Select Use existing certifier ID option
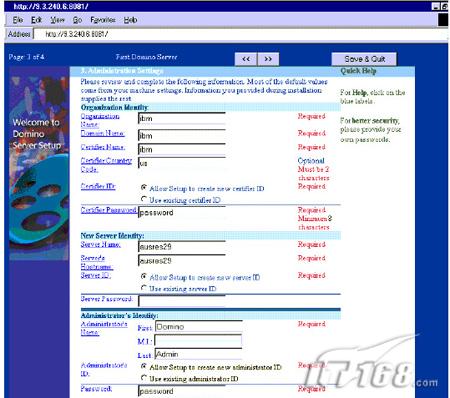 [144, 199]
